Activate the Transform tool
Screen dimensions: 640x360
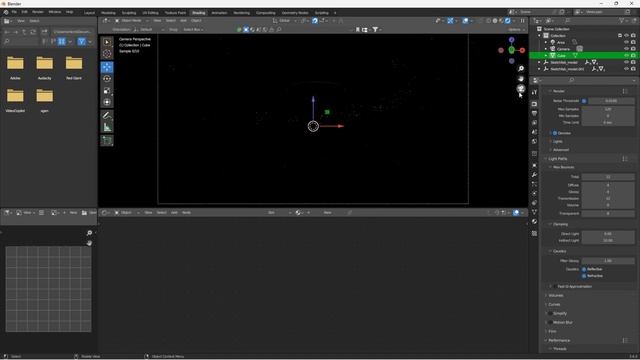[107, 102]
